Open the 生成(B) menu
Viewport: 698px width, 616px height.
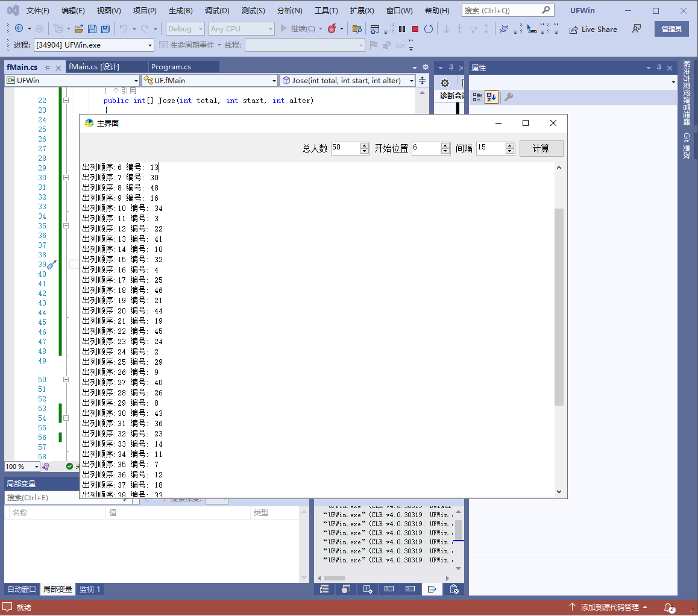(x=180, y=11)
